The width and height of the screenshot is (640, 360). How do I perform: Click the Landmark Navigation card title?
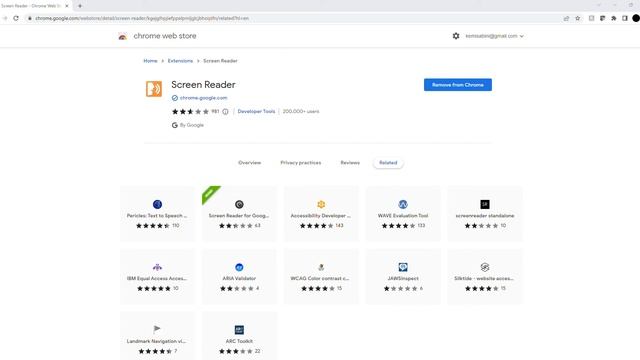pyautogui.click(x=157, y=341)
